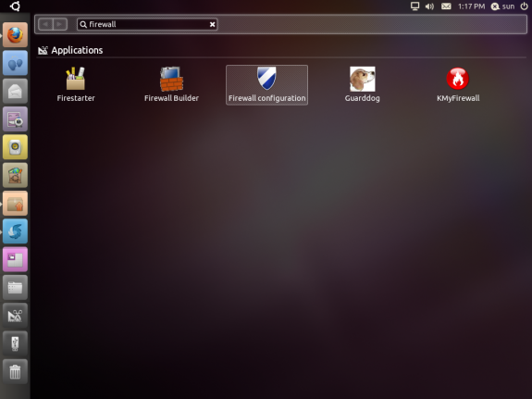Open the yellow speaker music launcher icon
The height and width of the screenshot is (399, 532).
(15, 147)
